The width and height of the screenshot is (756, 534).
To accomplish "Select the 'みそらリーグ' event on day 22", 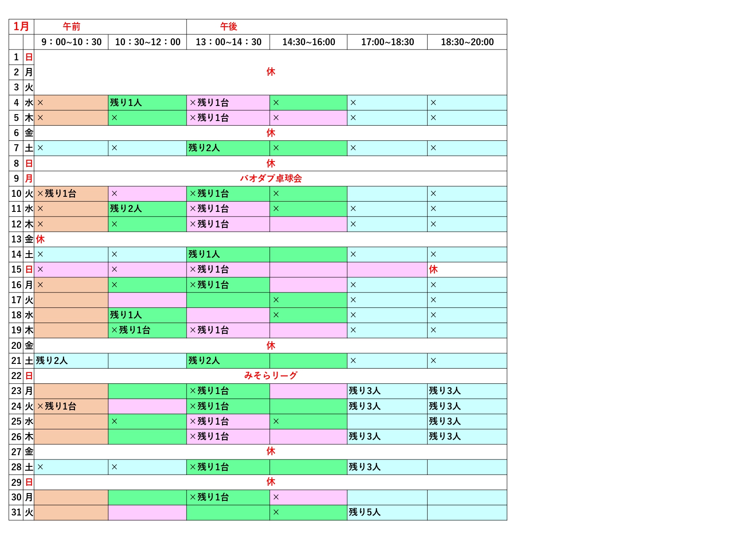I will 271,376.
